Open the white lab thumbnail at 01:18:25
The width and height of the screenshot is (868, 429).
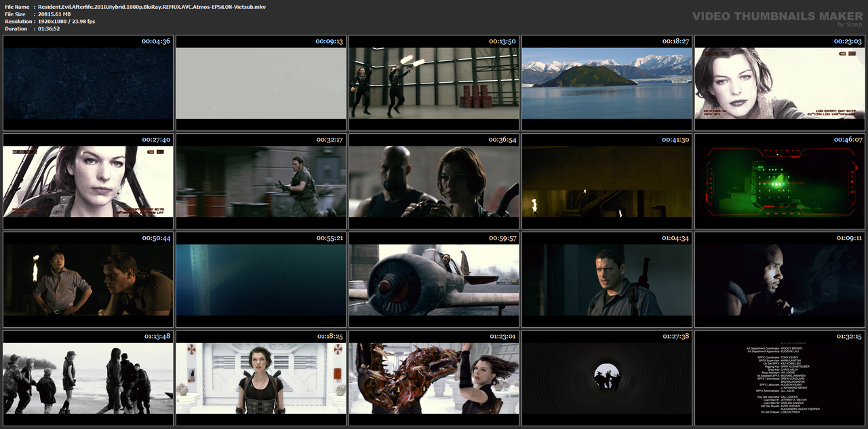click(x=262, y=378)
